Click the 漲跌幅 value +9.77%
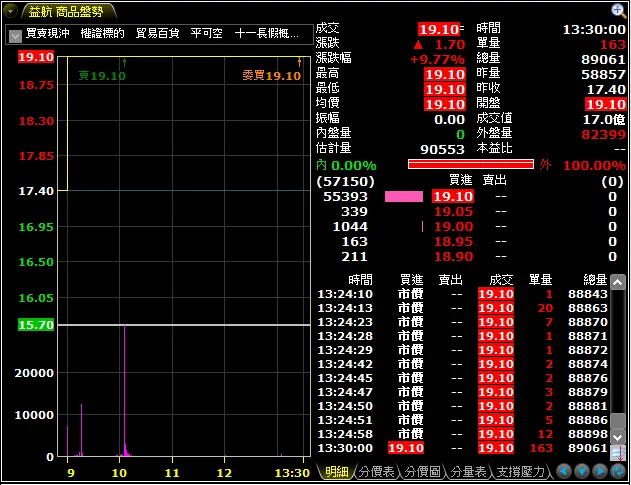Image resolution: width=631 pixels, height=485 pixels. tap(437, 60)
